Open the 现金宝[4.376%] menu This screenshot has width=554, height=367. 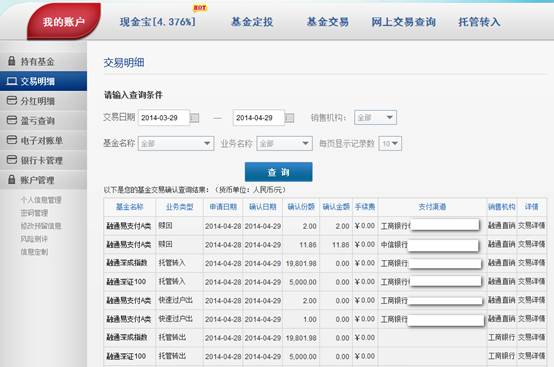pyautogui.click(x=158, y=22)
